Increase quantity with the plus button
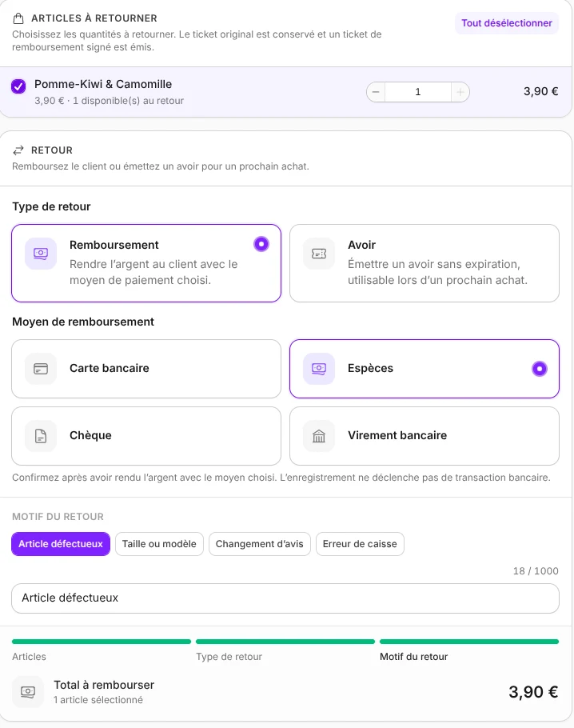Viewport: 574px width, 728px height. (460, 92)
